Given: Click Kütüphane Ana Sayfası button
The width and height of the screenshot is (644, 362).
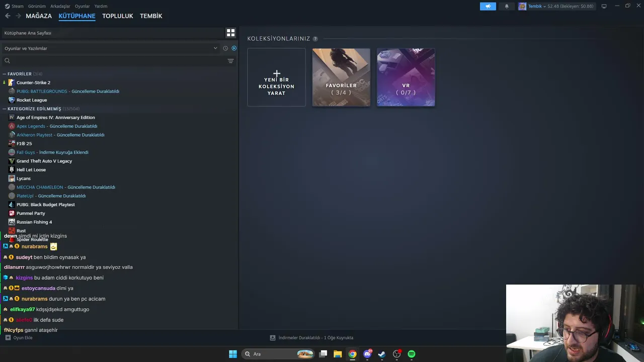Looking at the screenshot, I should click(x=112, y=33).
